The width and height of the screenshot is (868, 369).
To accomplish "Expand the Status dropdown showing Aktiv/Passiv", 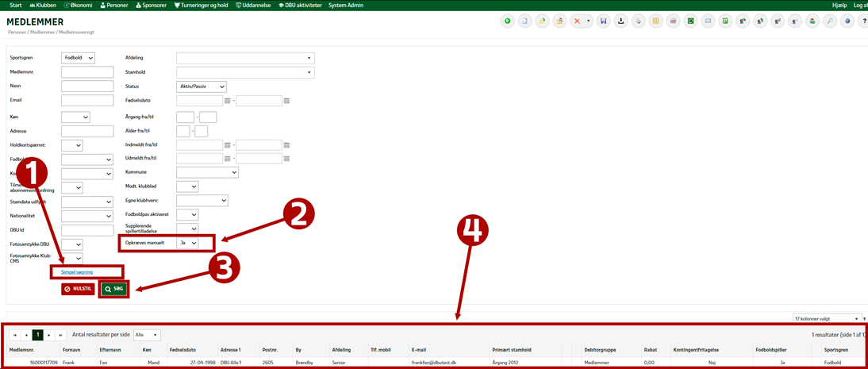I will (x=201, y=86).
